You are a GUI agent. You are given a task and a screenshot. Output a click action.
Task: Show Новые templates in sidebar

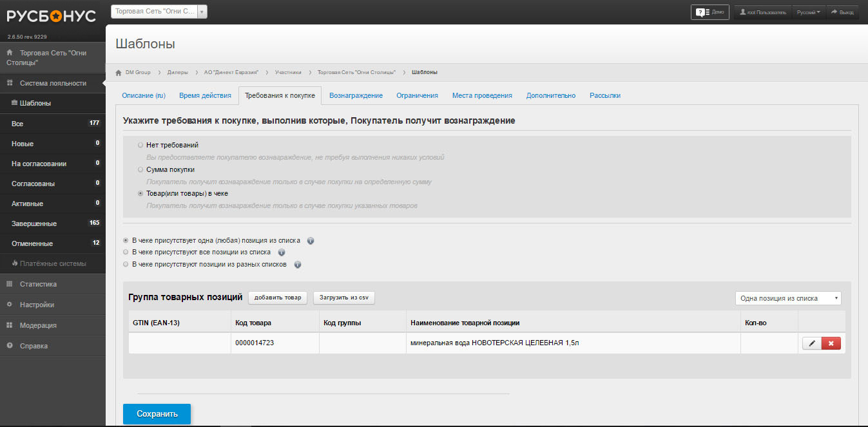click(x=52, y=143)
